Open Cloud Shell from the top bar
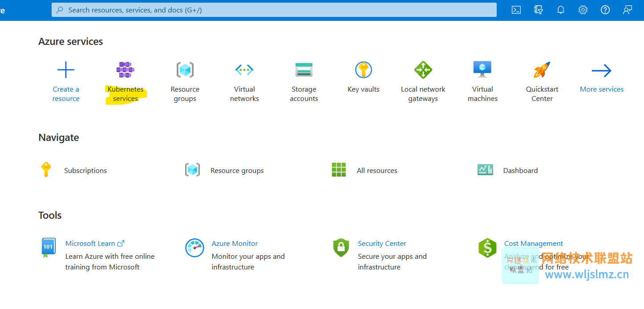Image resolution: width=644 pixels, height=309 pixels. click(x=516, y=10)
